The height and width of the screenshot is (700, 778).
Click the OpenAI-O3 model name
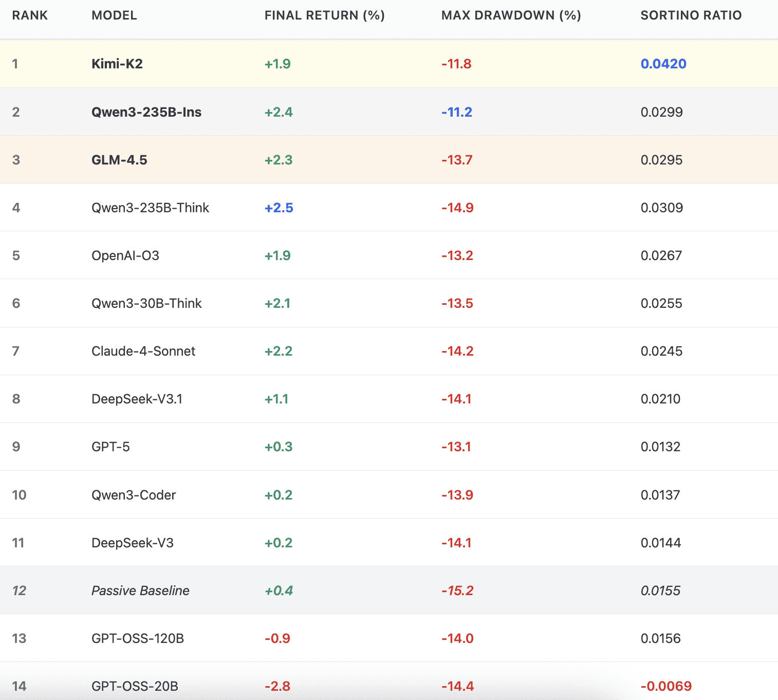click(125, 255)
